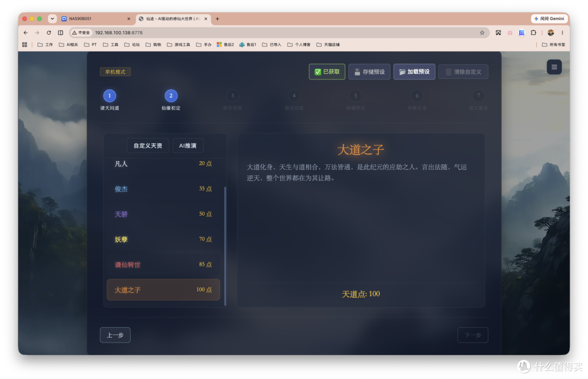Screen dimensions: 588x379
Task: Click the 上一步 previous step button
Action: coord(115,335)
